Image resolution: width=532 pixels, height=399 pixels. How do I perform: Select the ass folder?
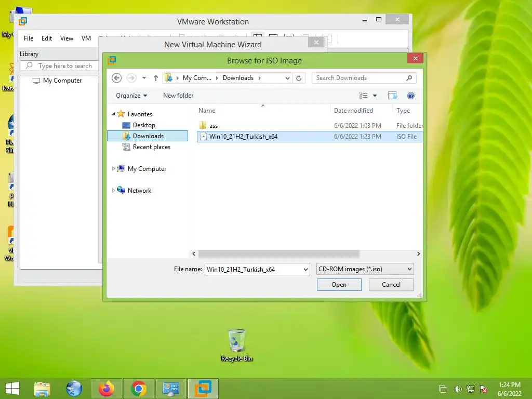(214, 126)
